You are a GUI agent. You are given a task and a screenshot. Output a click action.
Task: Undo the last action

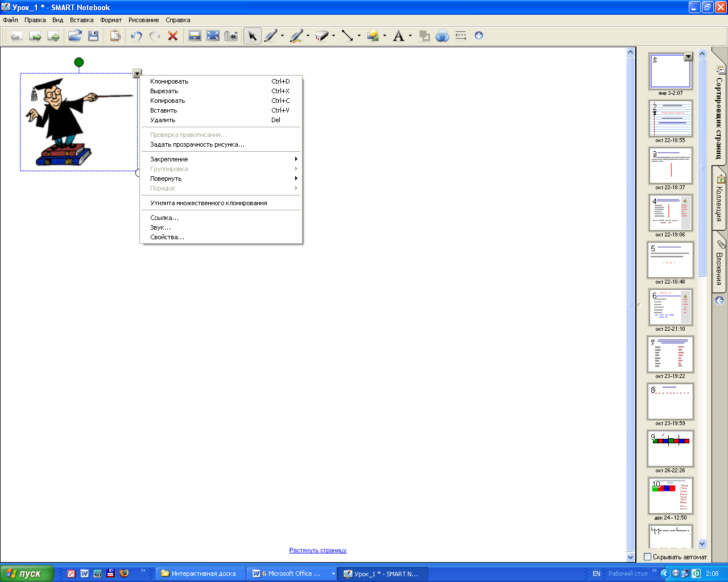click(x=136, y=36)
